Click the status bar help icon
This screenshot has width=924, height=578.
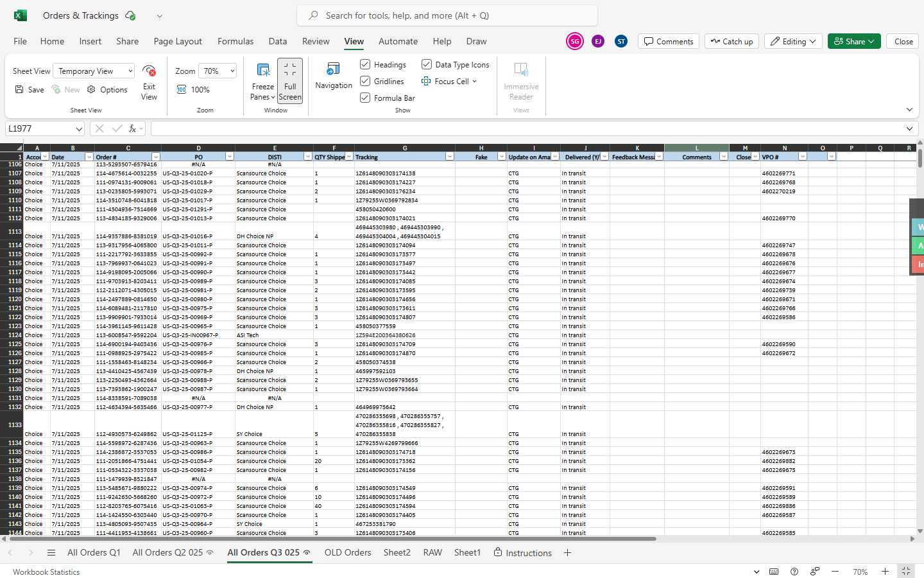794,572
